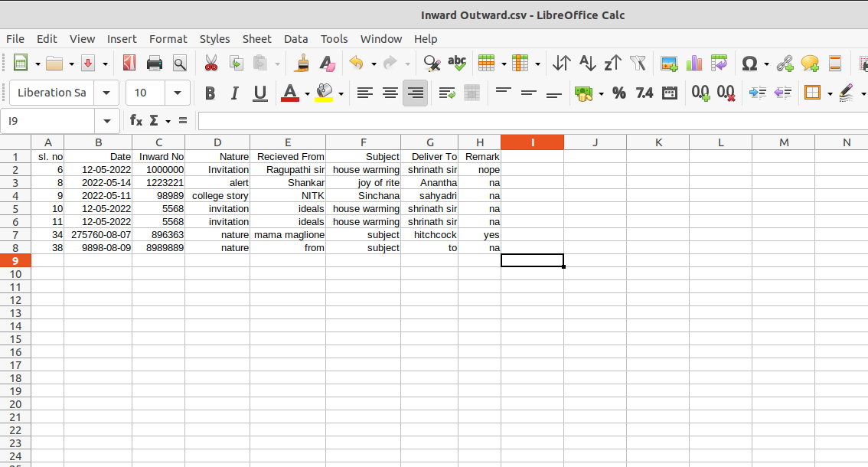Open the Name Box dropdown arrow
The width and height of the screenshot is (868, 467).
106,121
